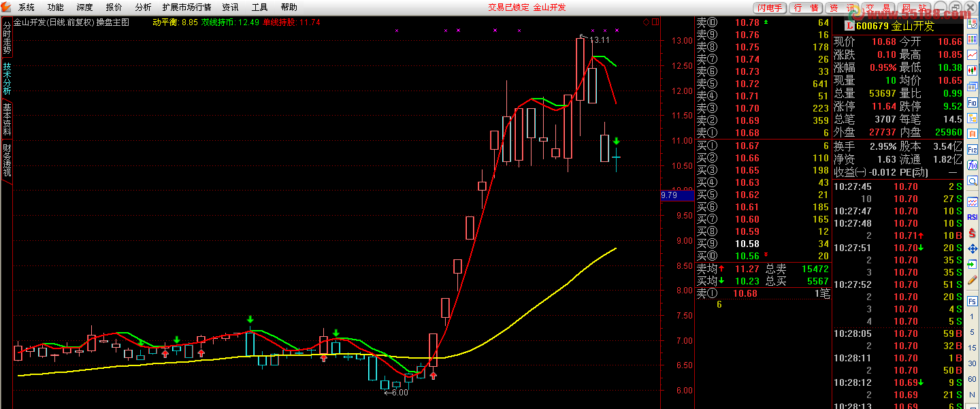Open the sector tree structure icon

(x=972, y=118)
